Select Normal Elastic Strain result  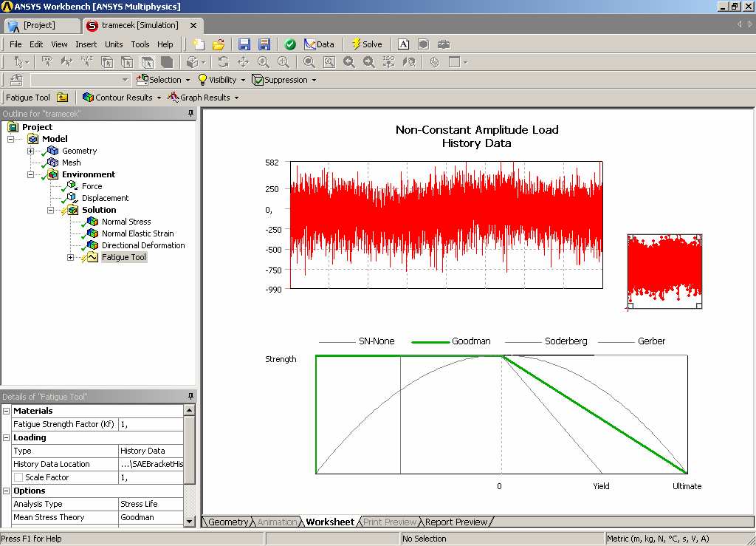pyautogui.click(x=138, y=233)
